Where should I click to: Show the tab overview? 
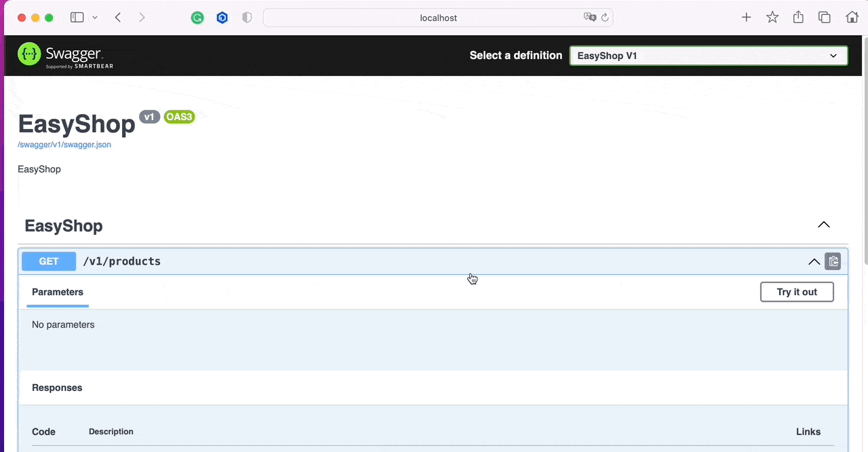coord(825,18)
